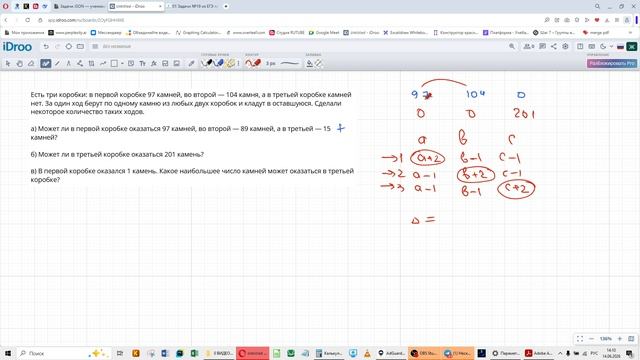The height and width of the screenshot is (360, 640).
Task: Select the straight line tool
Action: [x=57, y=63]
